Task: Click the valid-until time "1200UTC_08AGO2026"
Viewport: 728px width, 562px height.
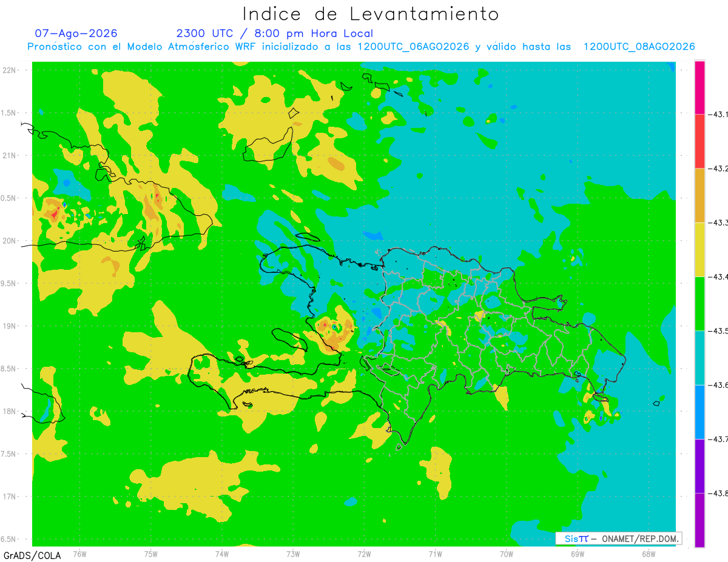Action: (x=639, y=47)
